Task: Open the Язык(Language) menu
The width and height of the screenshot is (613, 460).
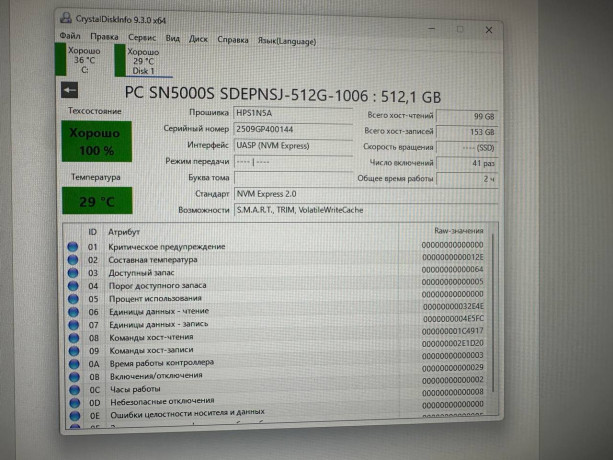Action: pyautogui.click(x=287, y=41)
